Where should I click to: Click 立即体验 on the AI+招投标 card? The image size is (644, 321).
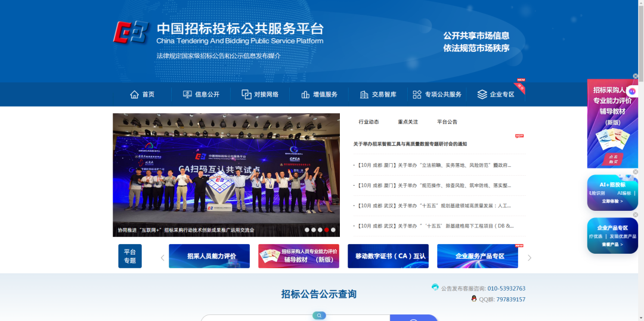(x=612, y=201)
